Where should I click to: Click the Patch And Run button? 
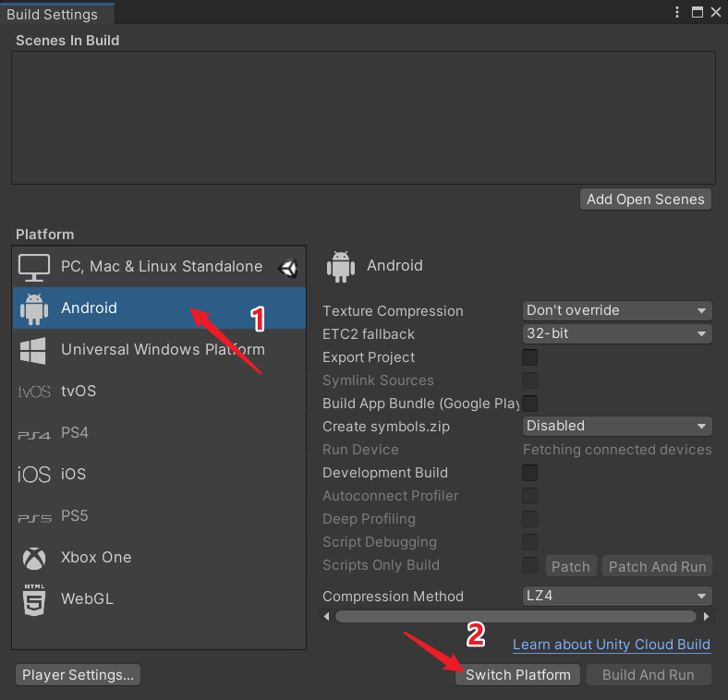coord(657,566)
